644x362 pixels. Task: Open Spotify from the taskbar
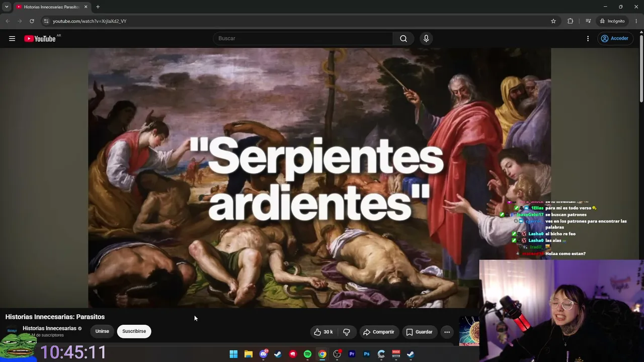(x=307, y=354)
